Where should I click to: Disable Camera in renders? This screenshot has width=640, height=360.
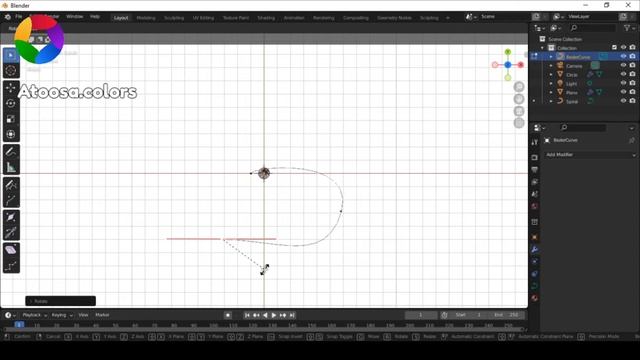click(632, 65)
